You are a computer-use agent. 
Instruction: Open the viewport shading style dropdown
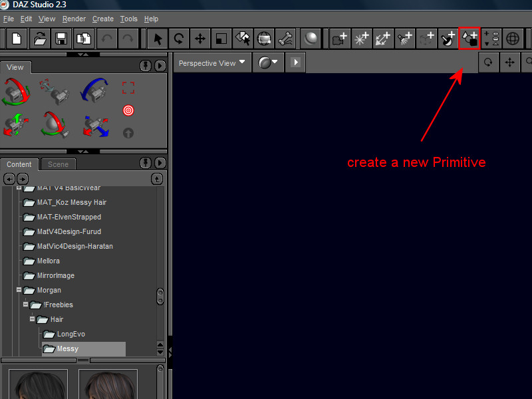[x=268, y=63]
